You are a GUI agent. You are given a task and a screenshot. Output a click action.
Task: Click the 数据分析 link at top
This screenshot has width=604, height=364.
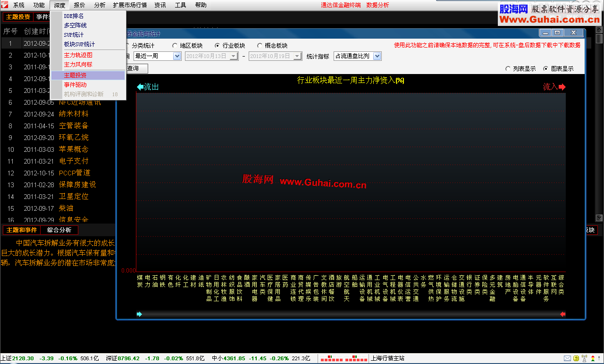click(377, 5)
